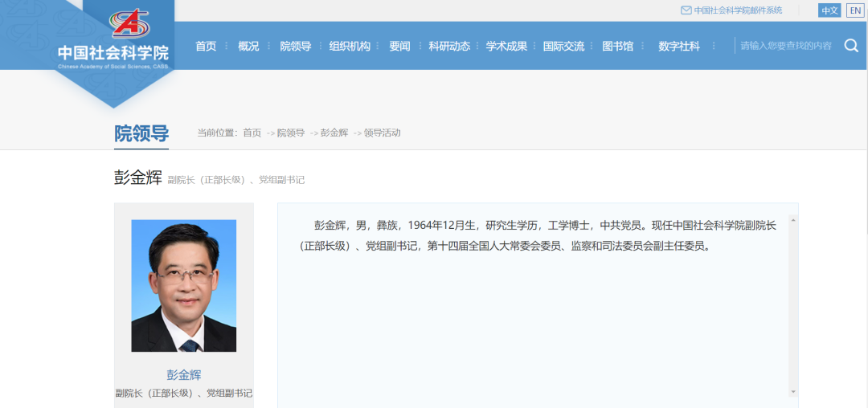The width and height of the screenshot is (868, 408).
Task: Click the 领导活动 breadcrumb link
Action: [382, 133]
